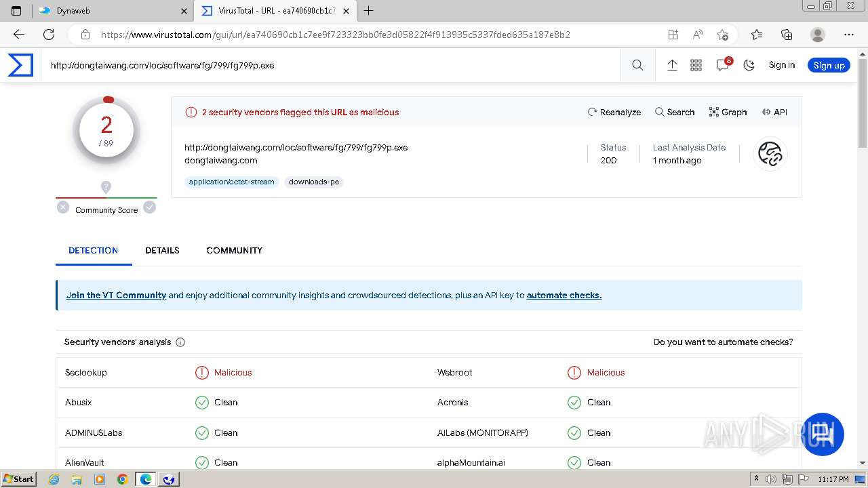This screenshot has width=868, height=488.
Task: Click the Acronis vendor name
Action: tap(452, 403)
